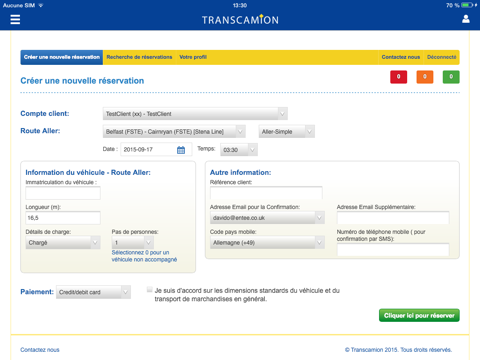This screenshot has height=360, width=480.
Task: Open the footer Contactez nous link
Action: (x=40, y=350)
